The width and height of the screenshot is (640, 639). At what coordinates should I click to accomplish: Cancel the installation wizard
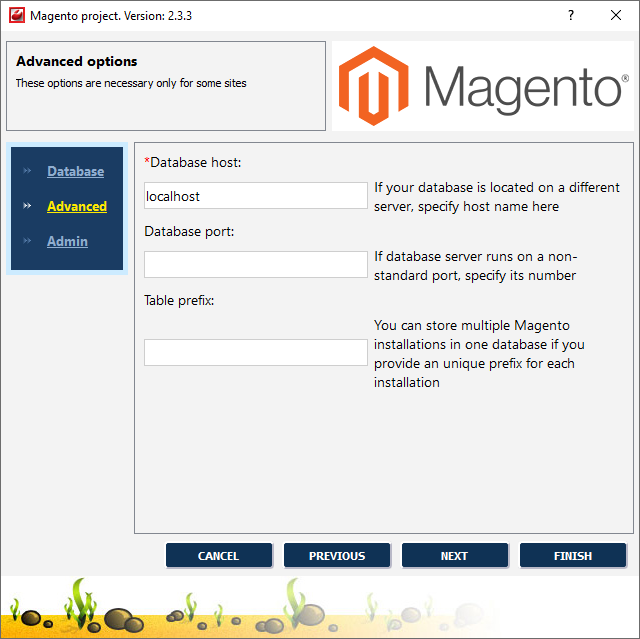coord(219,555)
